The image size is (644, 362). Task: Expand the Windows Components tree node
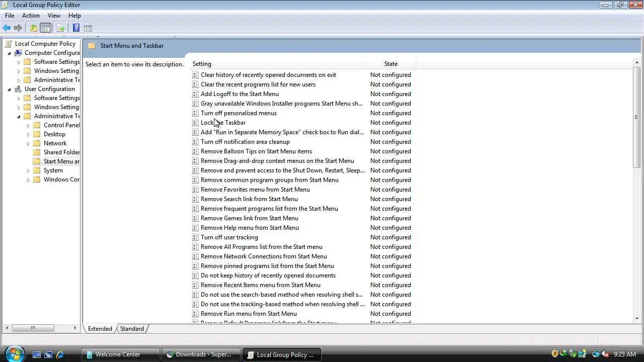pyautogui.click(x=29, y=179)
